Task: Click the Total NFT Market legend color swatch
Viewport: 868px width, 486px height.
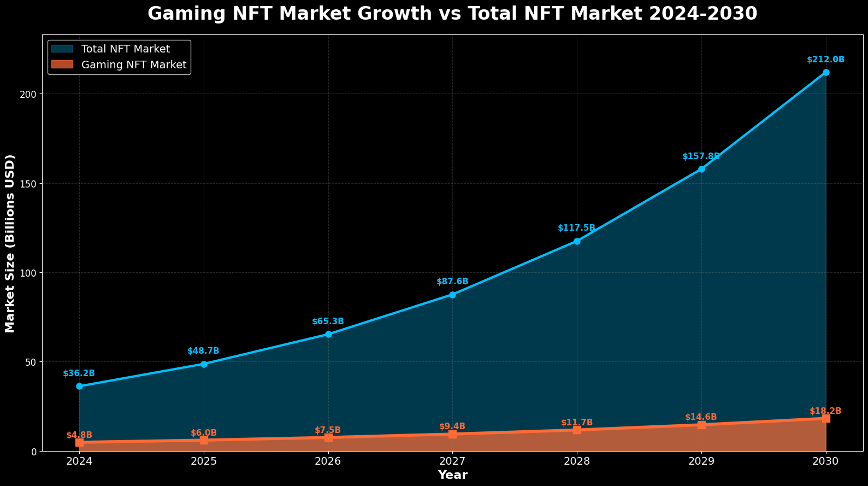Action: pos(62,49)
